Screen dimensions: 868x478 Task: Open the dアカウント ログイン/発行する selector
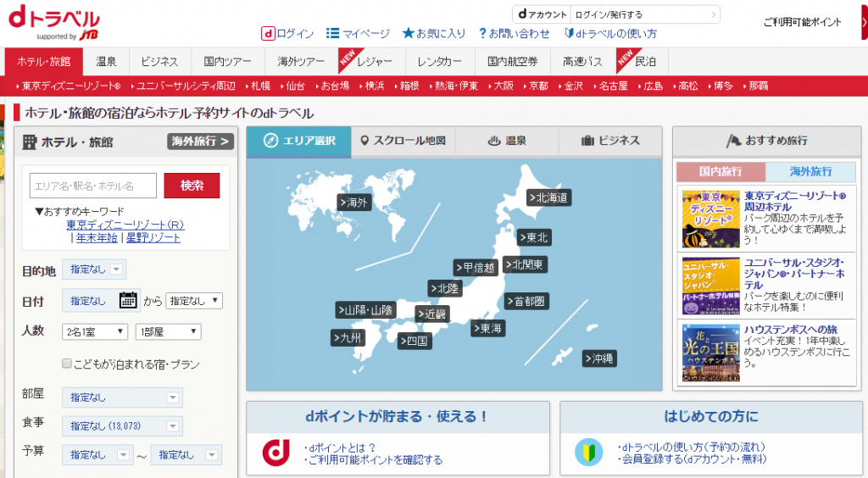(645, 15)
